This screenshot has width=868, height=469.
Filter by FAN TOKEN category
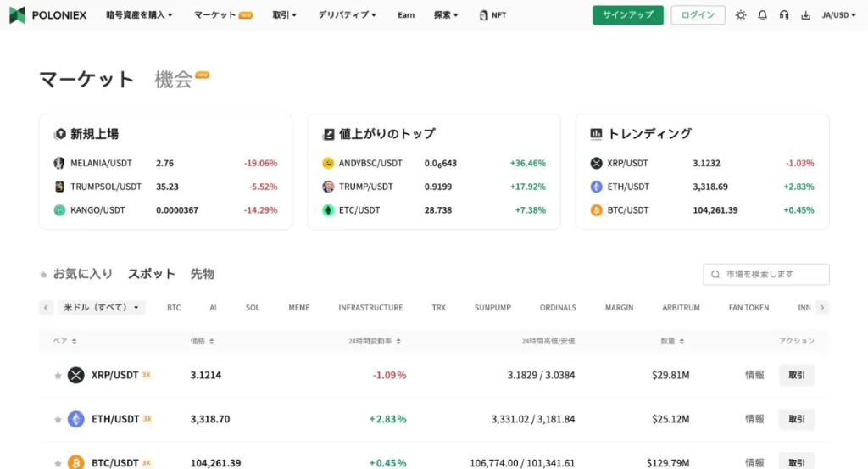click(x=748, y=307)
